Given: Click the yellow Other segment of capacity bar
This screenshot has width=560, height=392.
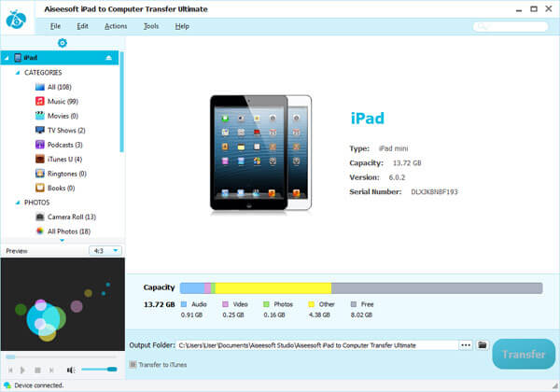Looking at the screenshot, I should pos(273,288).
